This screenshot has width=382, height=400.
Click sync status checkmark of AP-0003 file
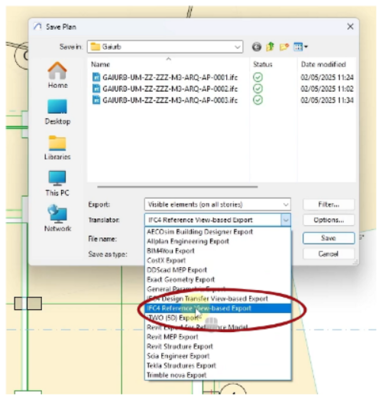[258, 100]
